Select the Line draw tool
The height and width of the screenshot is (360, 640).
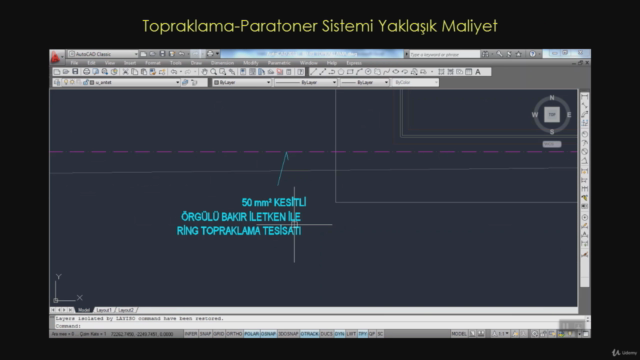[313, 72]
